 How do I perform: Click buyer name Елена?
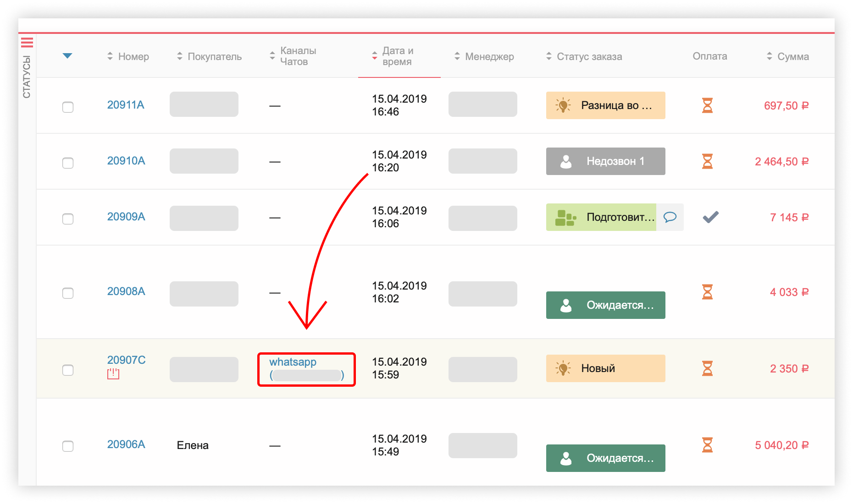[193, 445]
